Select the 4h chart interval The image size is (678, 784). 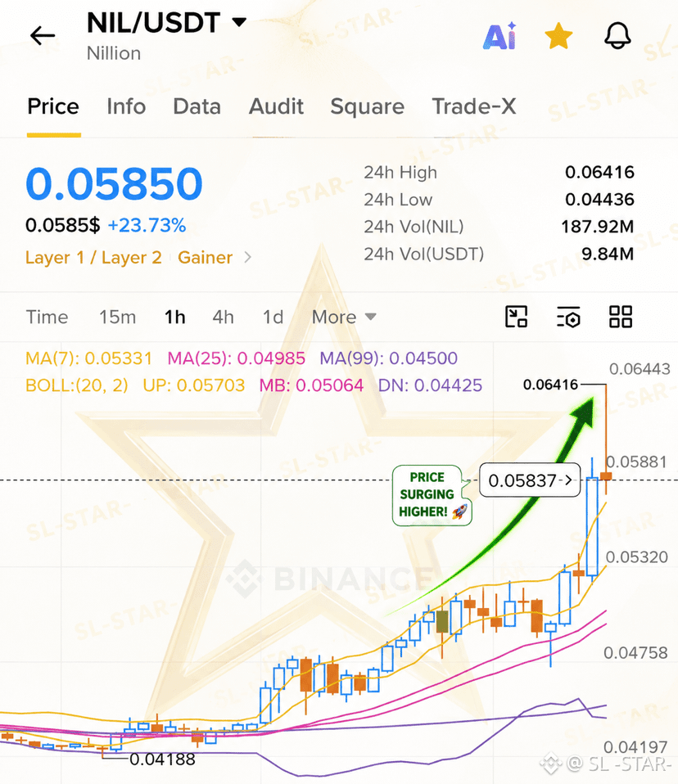224,317
